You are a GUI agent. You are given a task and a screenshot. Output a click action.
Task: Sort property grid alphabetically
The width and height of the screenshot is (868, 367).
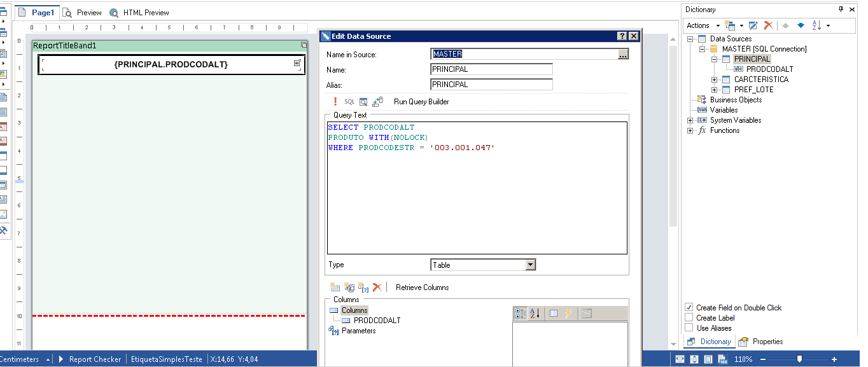[535, 314]
